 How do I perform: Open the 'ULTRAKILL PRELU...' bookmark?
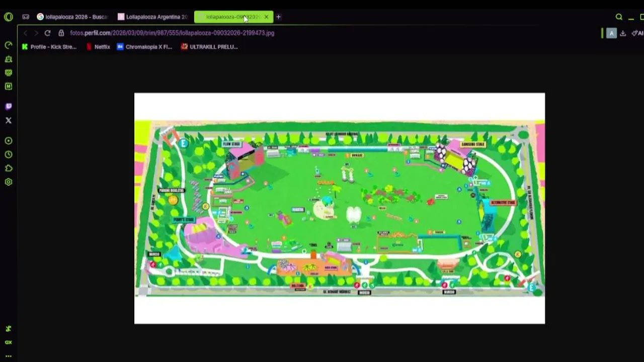coord(209,47)
